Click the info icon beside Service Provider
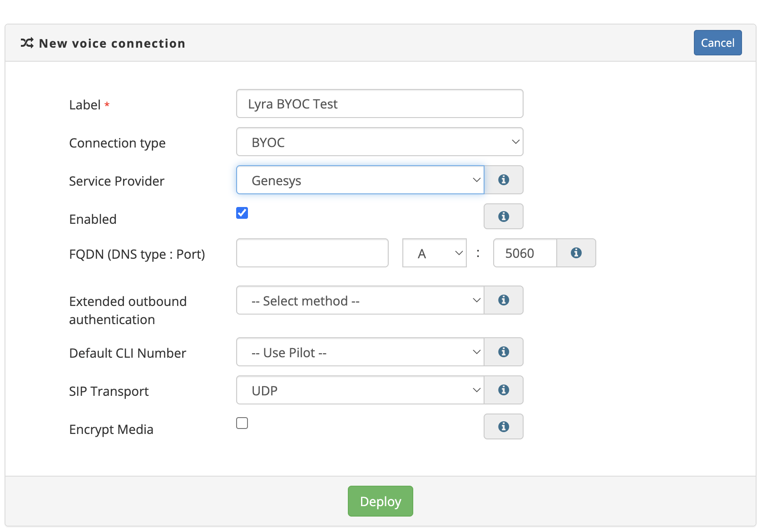Viewport: 762px width, 532px height. click(503, 180)
